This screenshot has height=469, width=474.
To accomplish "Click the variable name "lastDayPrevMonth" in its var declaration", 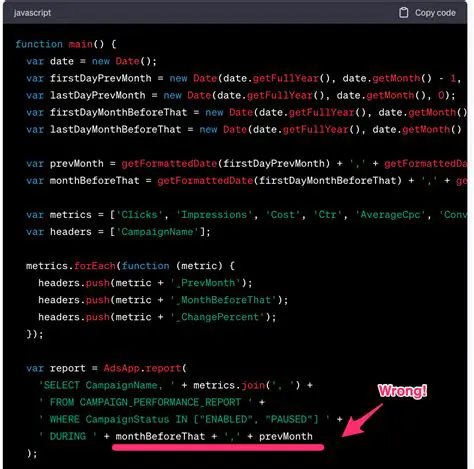I will coord(98,95).
